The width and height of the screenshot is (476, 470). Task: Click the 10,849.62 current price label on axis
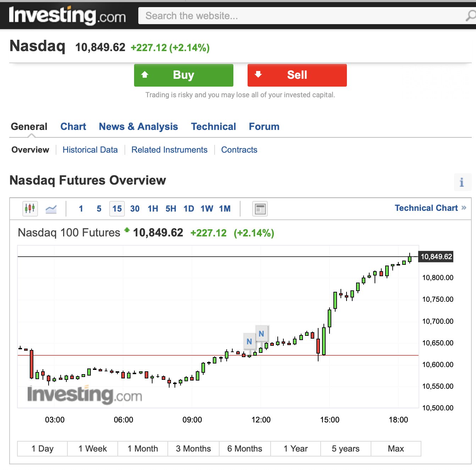pos(436,257)
